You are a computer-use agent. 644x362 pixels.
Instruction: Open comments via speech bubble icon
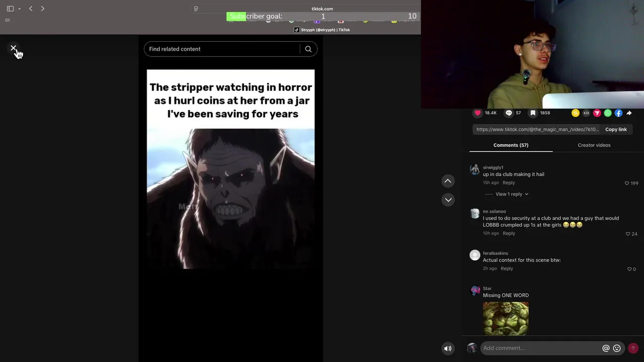[x=509, y=113]
